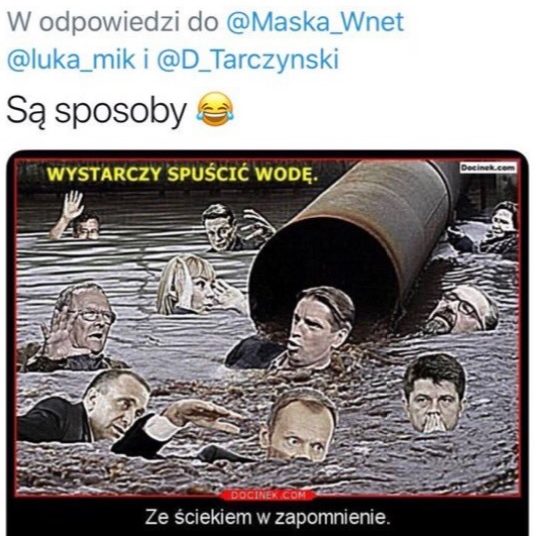Image resolution: width=552 pixels, height=536 pixels.
Task: Click the man emerging from the pipe
Action: click(317, 326)
